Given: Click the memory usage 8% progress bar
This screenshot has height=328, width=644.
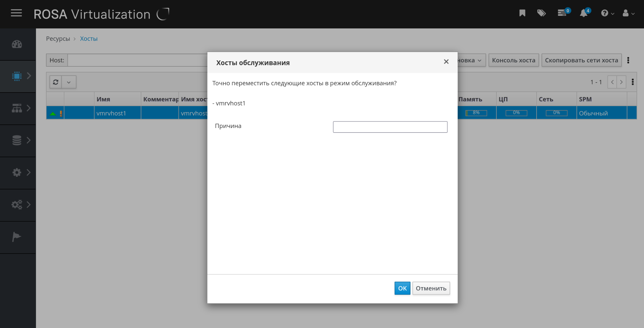Looking at the screenshot, I should click(476, 113).
